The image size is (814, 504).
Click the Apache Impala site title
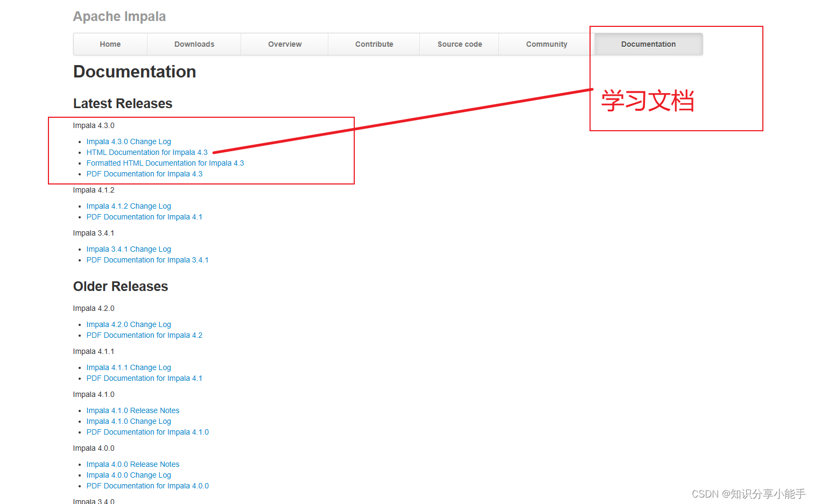(120, 17)
